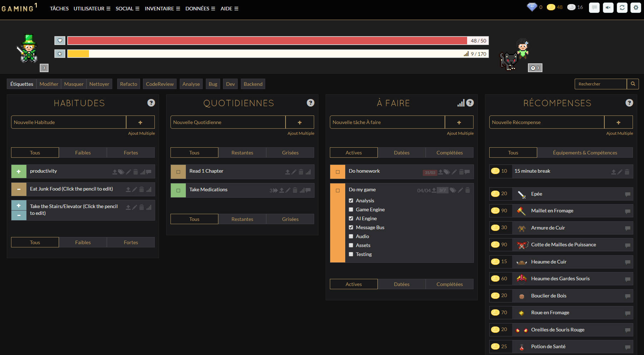Delete the Do homework task via trash icon
The image size is (644, 355).
point(461,172)
